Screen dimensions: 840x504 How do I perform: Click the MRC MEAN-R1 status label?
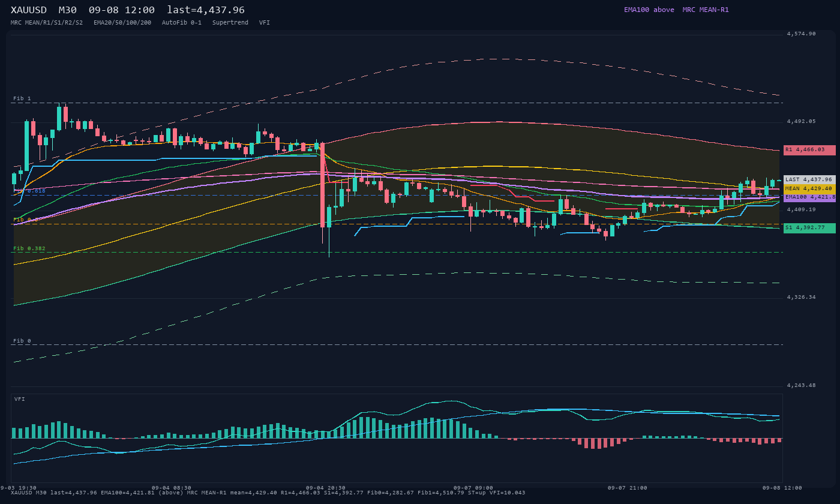(706, 10)
